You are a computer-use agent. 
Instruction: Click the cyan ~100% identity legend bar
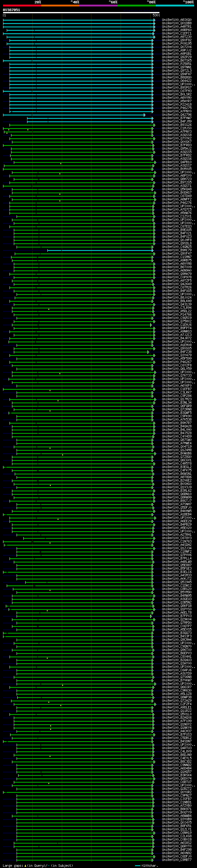point(175,6)
